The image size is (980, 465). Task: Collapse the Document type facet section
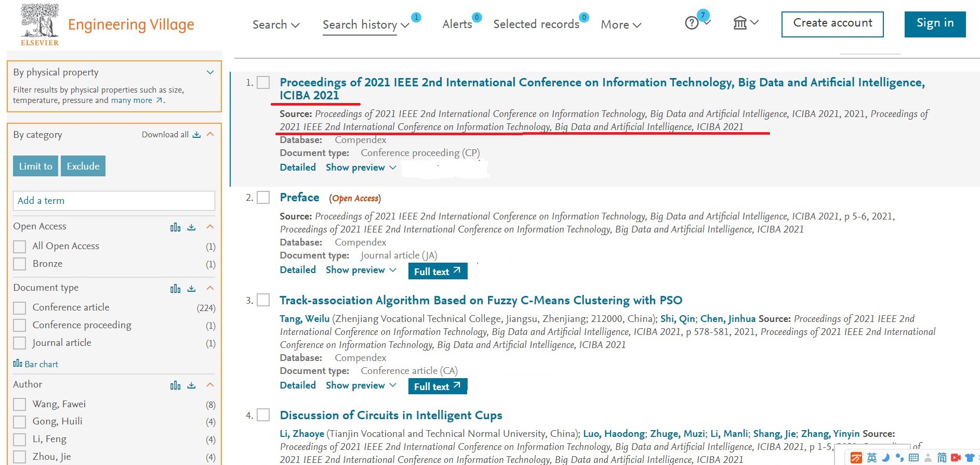[x=210, y=288]
